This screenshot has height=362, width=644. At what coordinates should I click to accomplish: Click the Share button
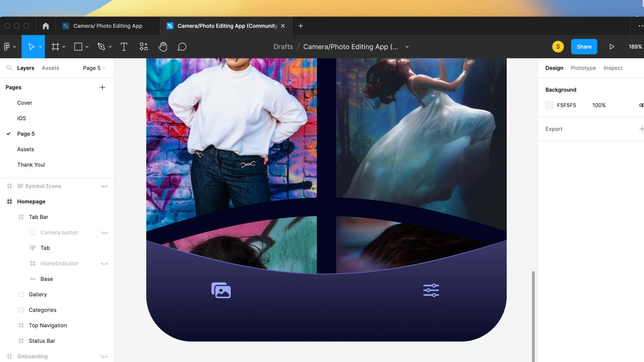point(584,47)
